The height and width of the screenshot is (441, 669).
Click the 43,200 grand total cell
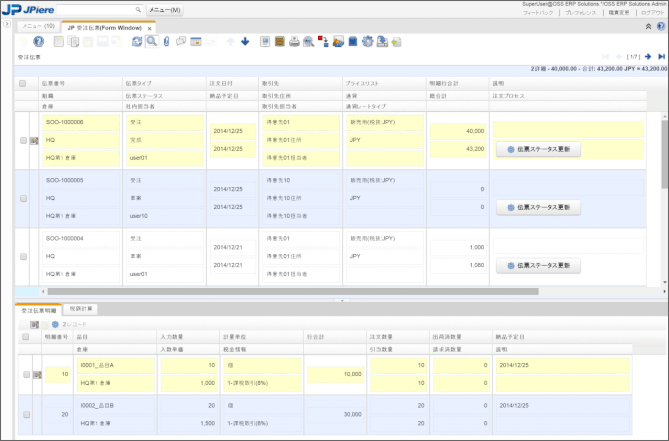coord(458,149)
